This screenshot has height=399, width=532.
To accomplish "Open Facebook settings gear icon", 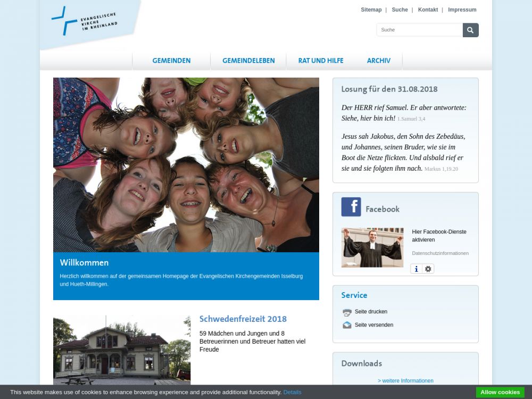I will 428,269.
